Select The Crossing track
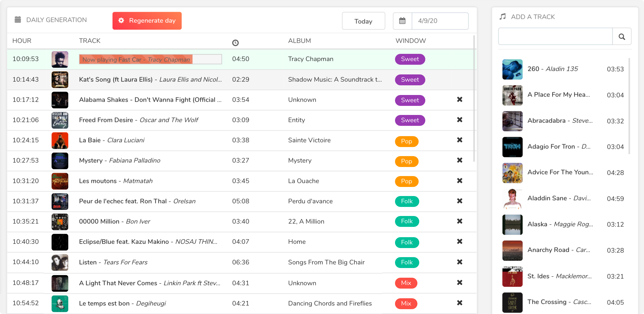 tap(563, 302)
